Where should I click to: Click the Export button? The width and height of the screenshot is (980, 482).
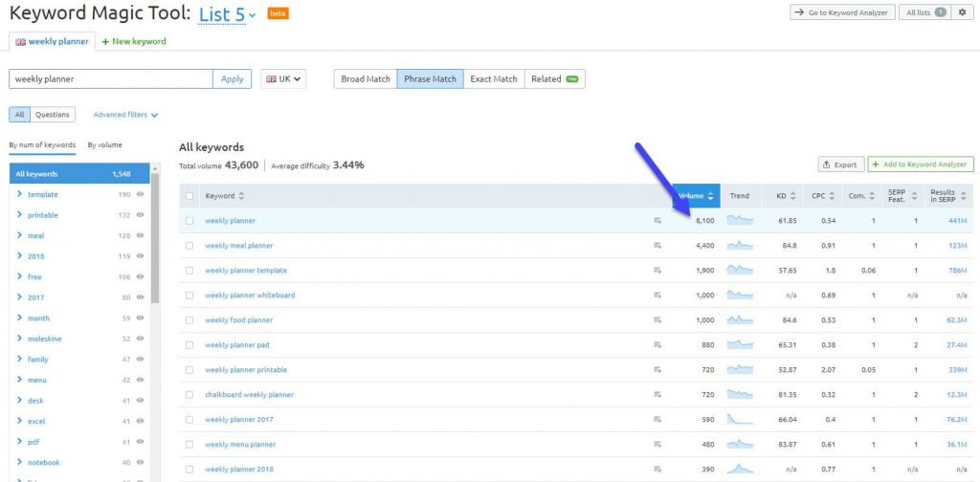841,164
